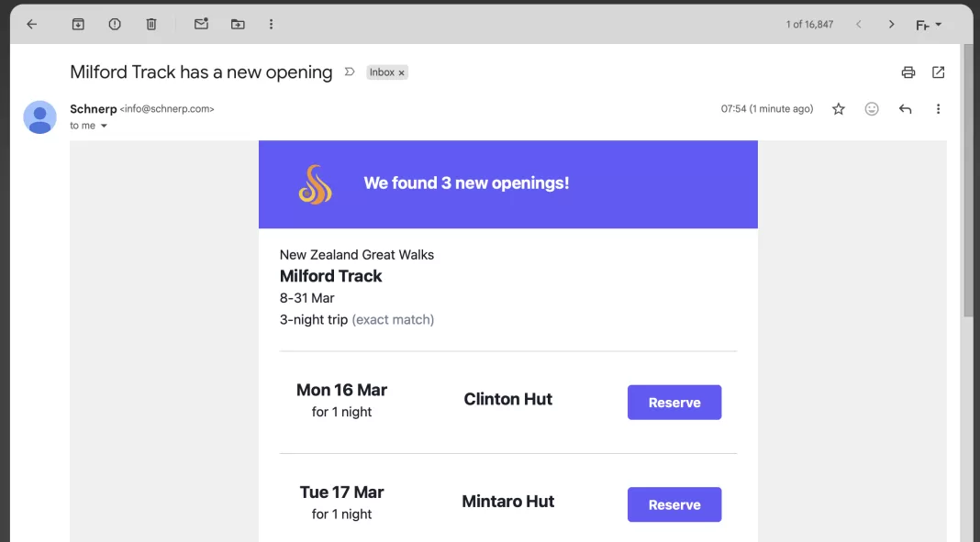Summarize this email with the icon beside subject
The image size is (980, 542).
349,71
